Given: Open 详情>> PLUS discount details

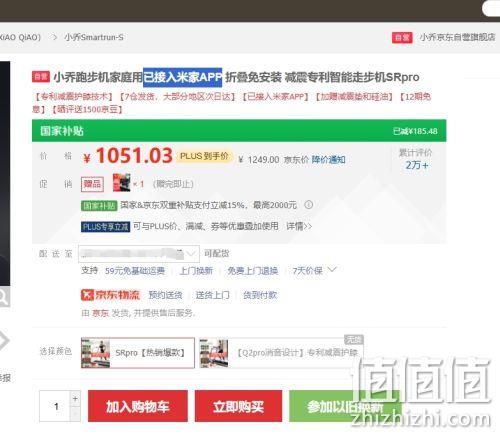Looking at the screenshot, I should point(299,226).
